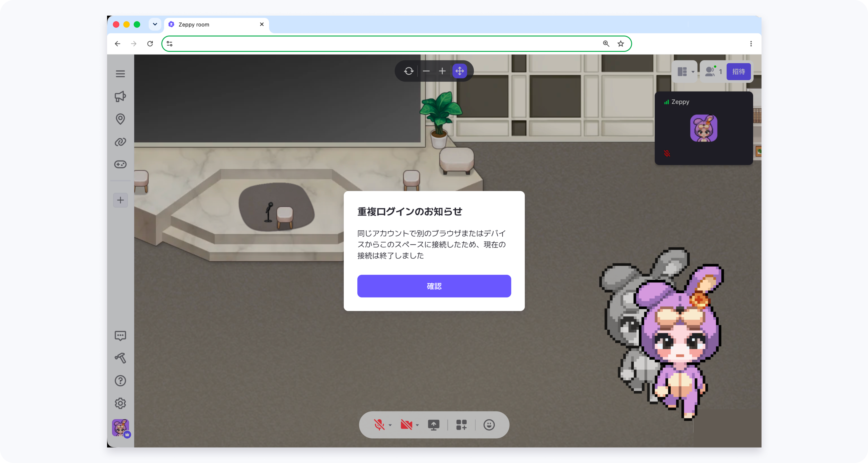Open the announcements megaphone icon
Viewport: 868px width, 463px height.
coord(120,96)
